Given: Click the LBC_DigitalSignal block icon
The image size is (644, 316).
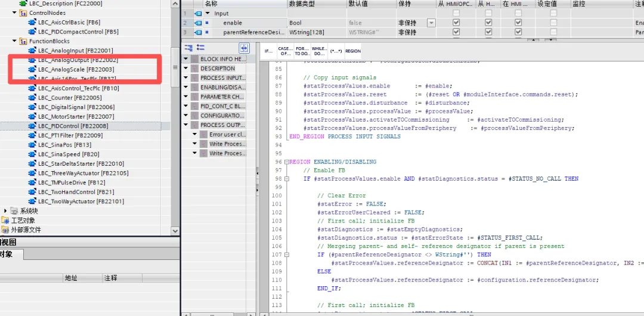Looking at the screenshot, I should coord(32,107).
